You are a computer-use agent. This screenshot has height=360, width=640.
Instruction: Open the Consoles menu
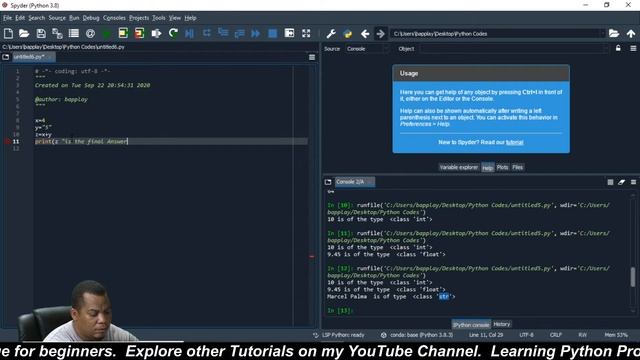114,18
